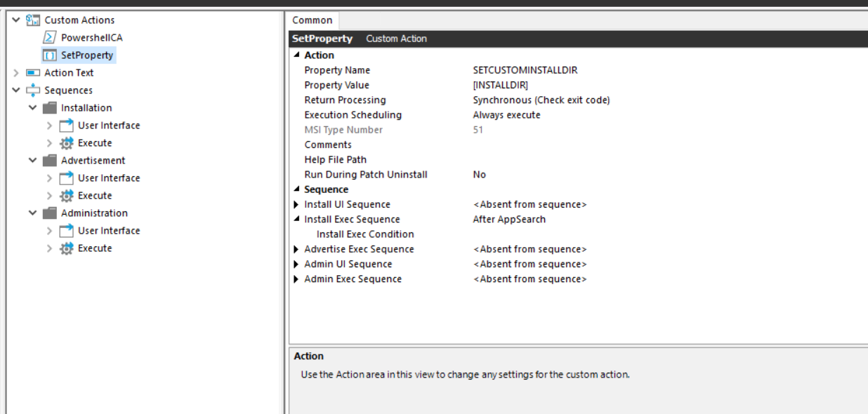Click the Custom Actions node icon
This screenshot has width=868, height=414.
[32, 20]
